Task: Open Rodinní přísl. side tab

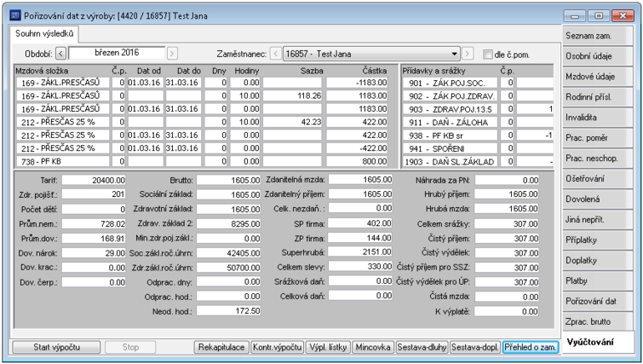Action: pos(595,98)
